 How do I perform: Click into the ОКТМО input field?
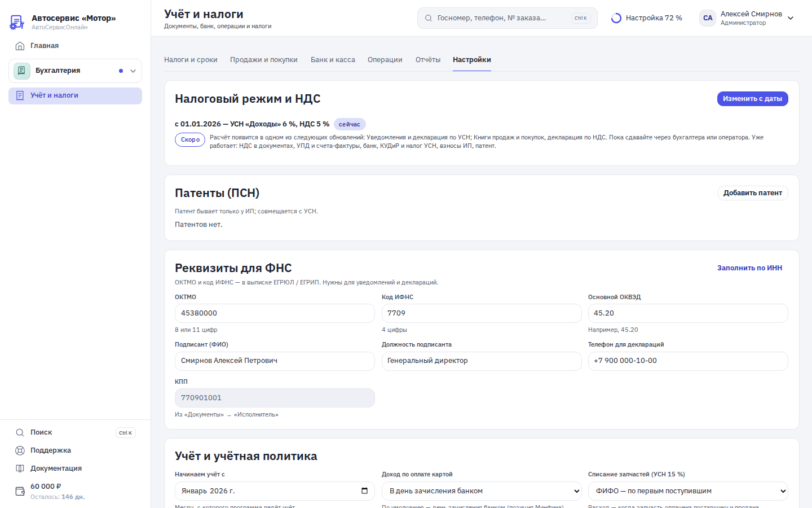tap(275, 313)
